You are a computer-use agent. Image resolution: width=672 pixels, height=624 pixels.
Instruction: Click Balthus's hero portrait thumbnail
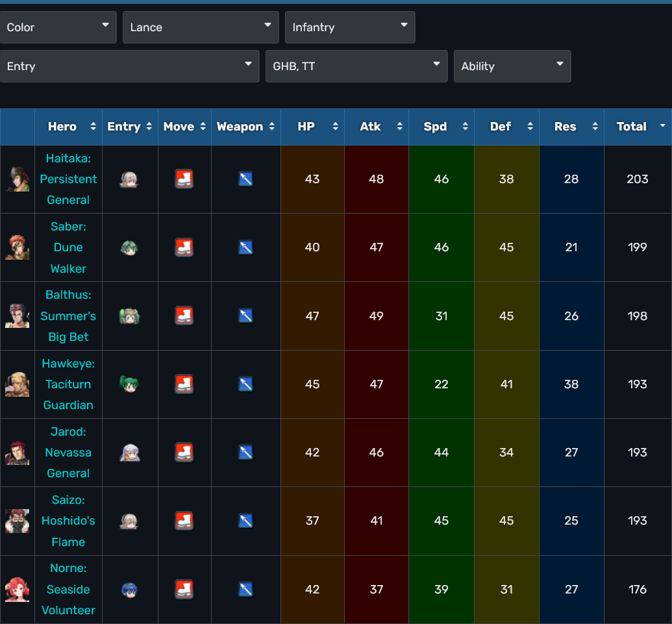pos(17,316)
